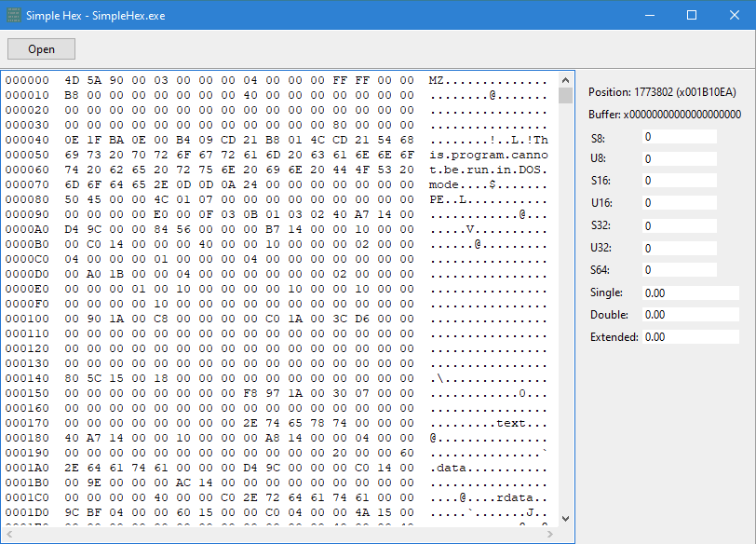Select the first byte 4D at offset 000000
Image resolution: width=756 pixels, height=544 pixels.
tap(72, 81)
